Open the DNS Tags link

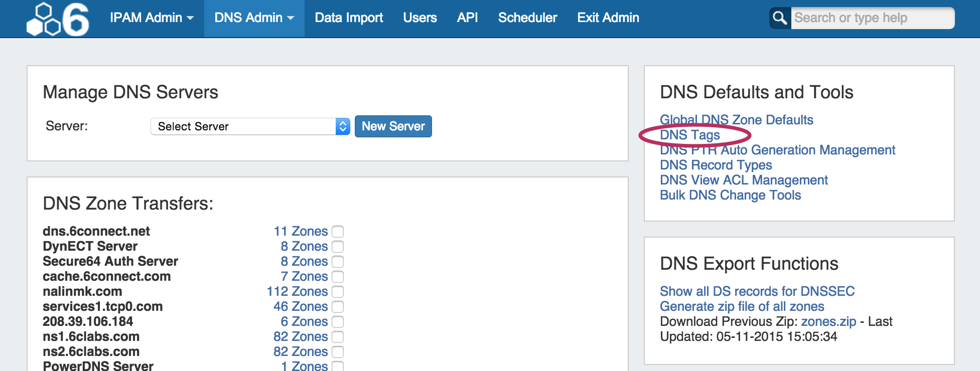click(689, 135)
